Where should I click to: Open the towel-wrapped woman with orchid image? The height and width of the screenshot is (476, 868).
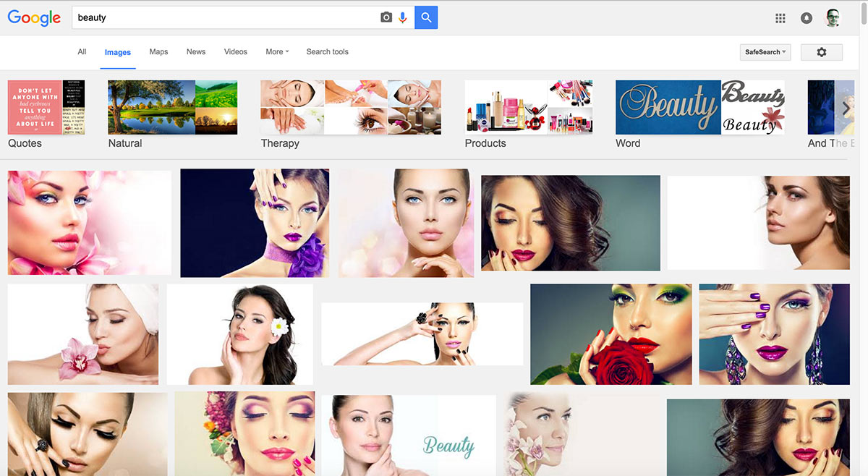tap(83, 334)
